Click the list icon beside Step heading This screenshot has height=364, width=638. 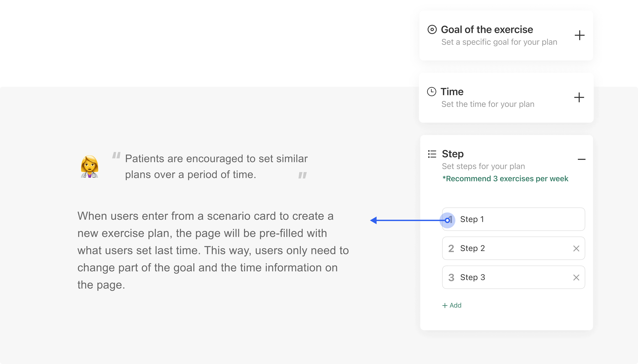[x=432, y=154]
